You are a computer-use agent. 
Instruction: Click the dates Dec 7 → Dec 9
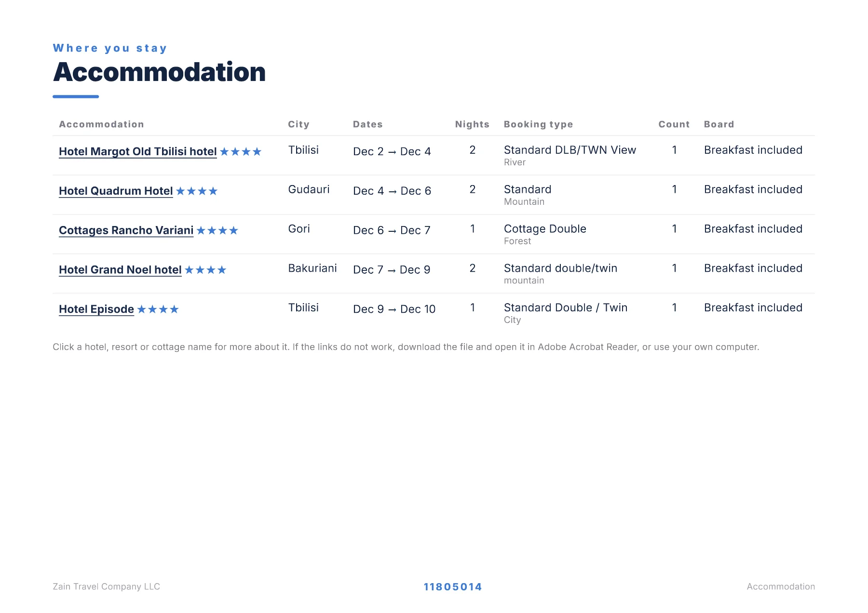tap(392, 270)
